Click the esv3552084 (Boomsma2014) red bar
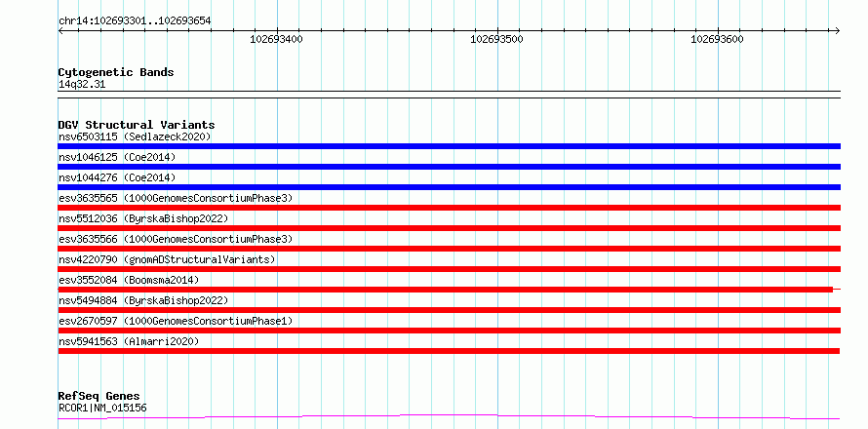The height and width of the screenshot is (429, 868). click(449, 290)
